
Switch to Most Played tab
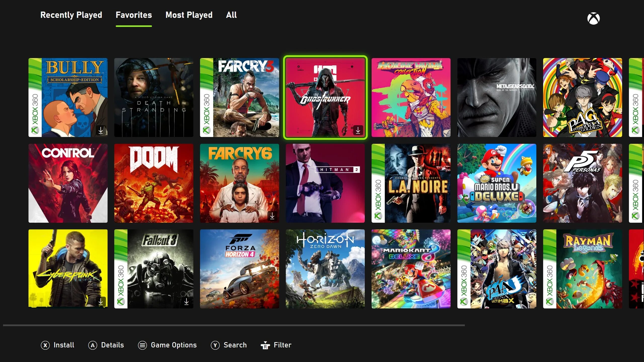[189, 15]
